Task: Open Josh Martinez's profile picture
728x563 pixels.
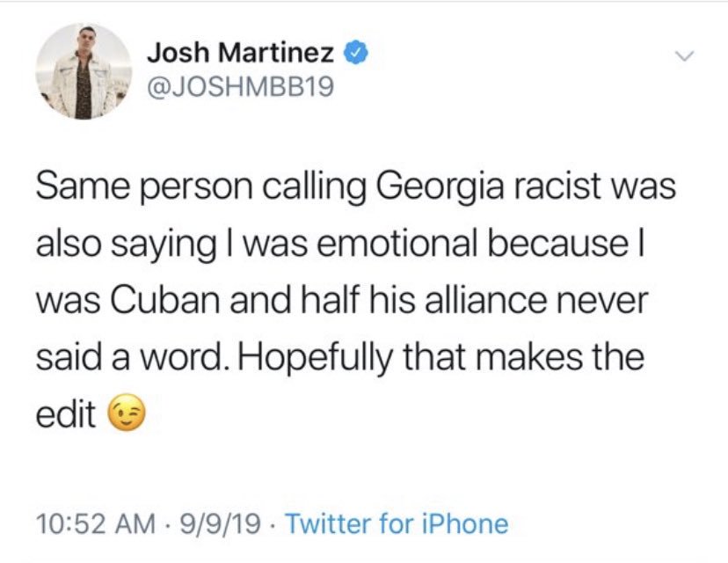Action: 84,71
